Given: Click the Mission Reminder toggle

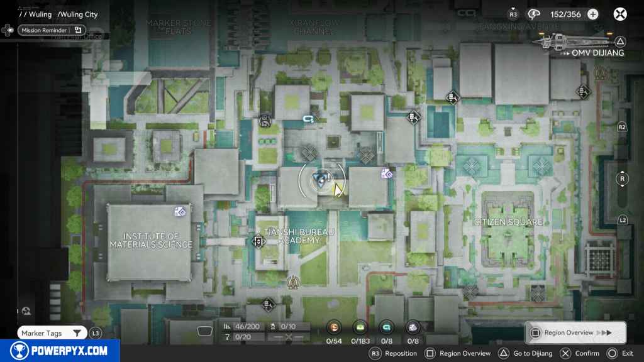Looking at the screenshot, I should pos(52,30).
